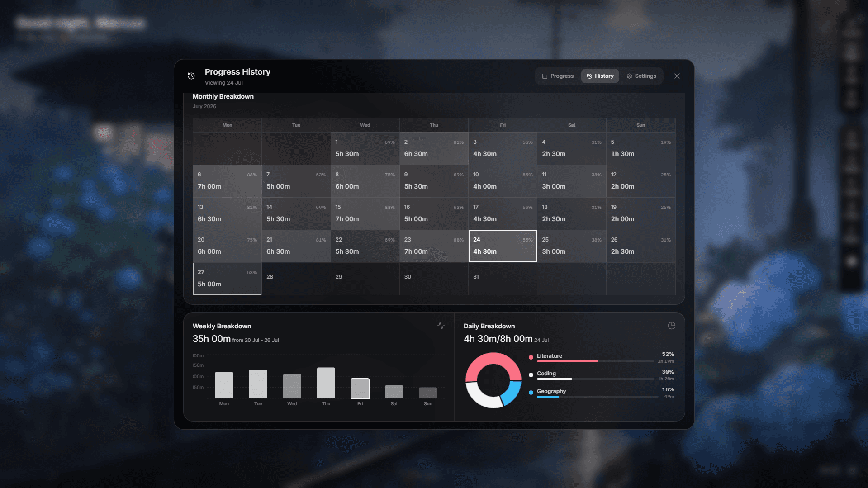The image size is (868, 488).
Task: Click the Geography category row
Action: (601, 393)
